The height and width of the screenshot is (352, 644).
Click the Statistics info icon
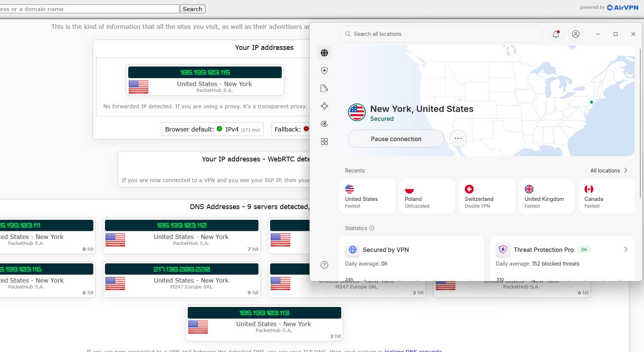pos(372,228)
